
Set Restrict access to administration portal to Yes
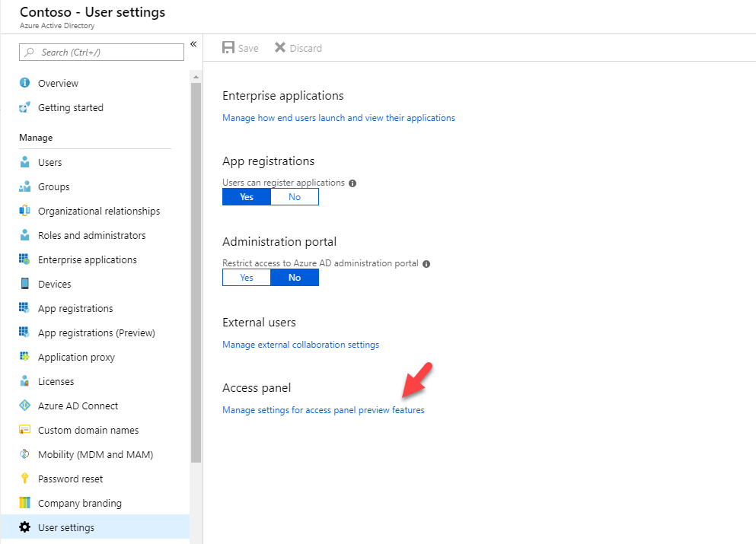pos(247,277)
